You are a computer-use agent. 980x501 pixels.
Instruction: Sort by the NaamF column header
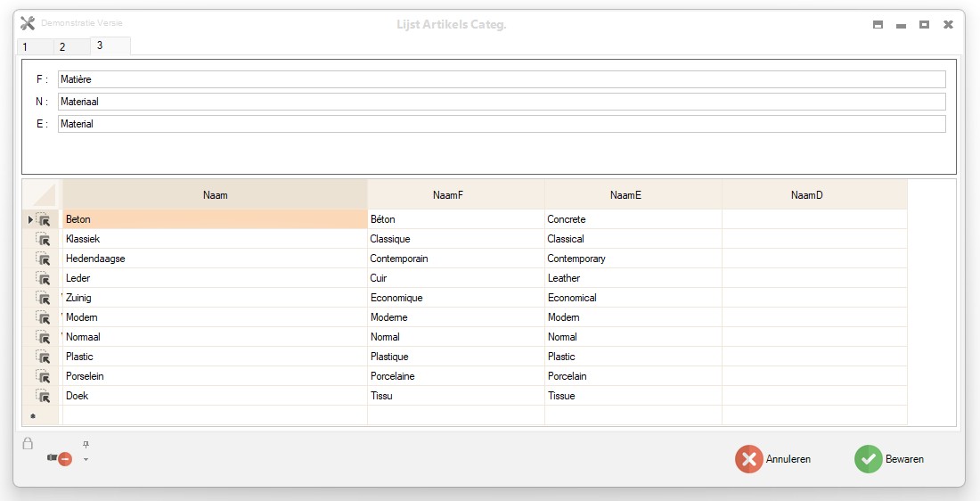pyautogui.click(x=455, y=194)
